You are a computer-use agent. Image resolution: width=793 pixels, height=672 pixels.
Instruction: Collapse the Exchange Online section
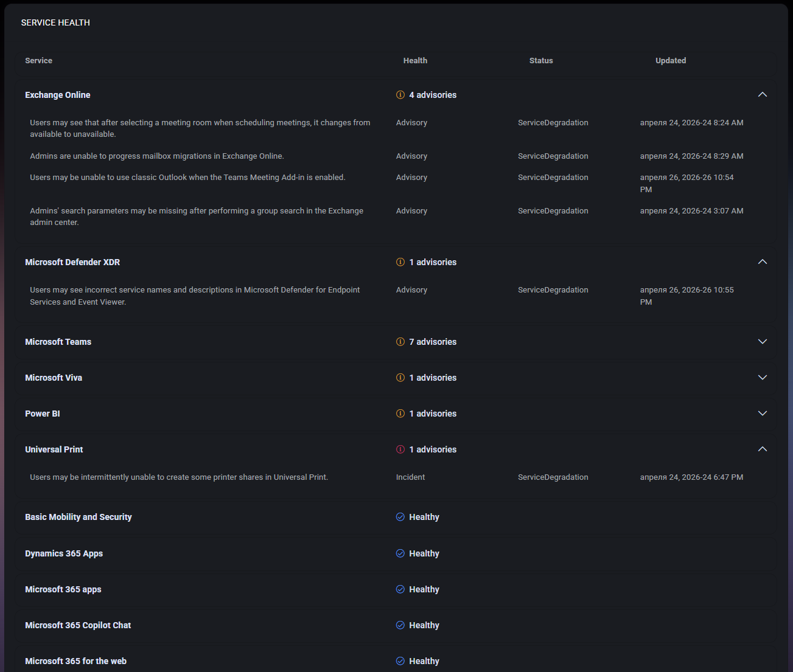[x=762, y=95]
